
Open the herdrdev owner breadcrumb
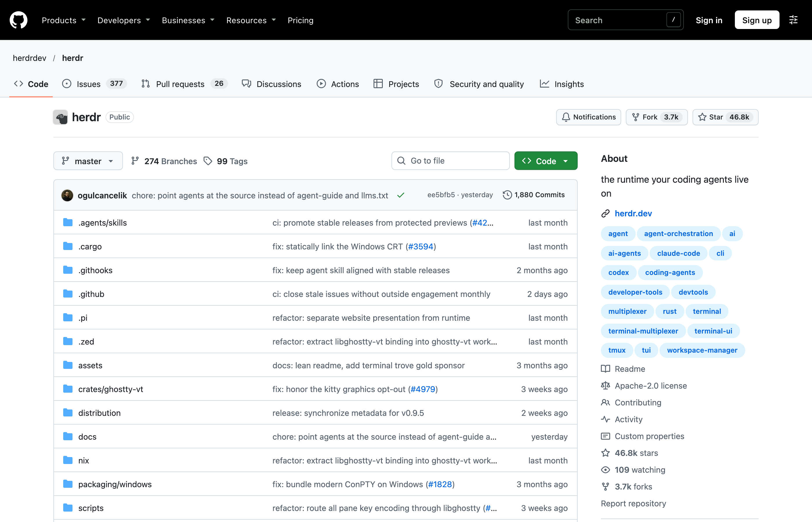click(x=30, y=58)
